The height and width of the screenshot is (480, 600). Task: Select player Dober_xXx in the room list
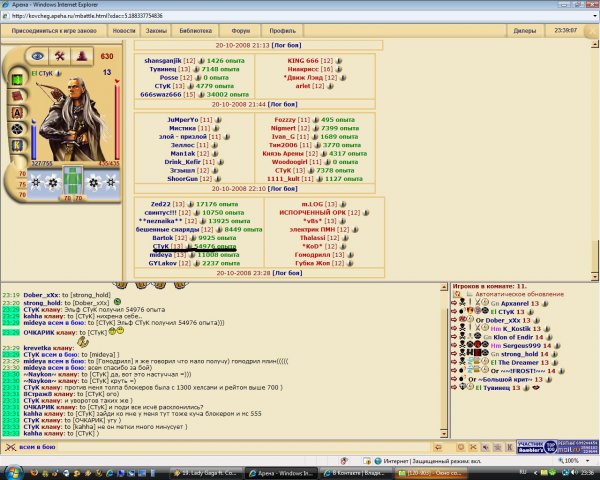click(503, 320)
